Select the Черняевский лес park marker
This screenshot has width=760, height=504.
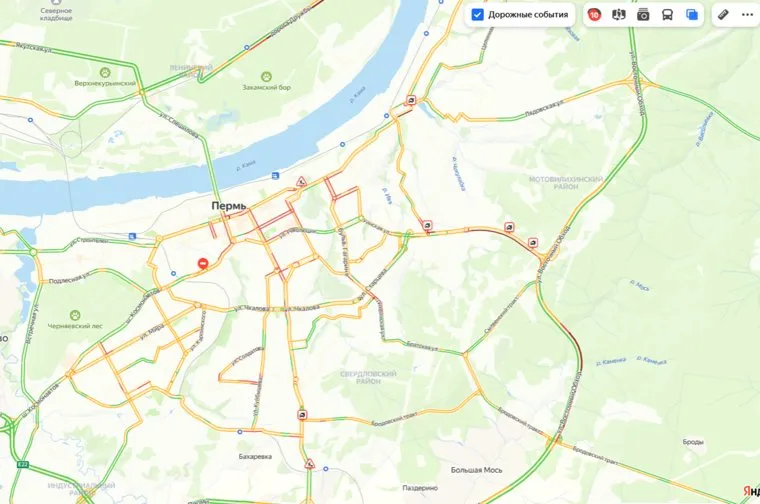coord(75,315)
